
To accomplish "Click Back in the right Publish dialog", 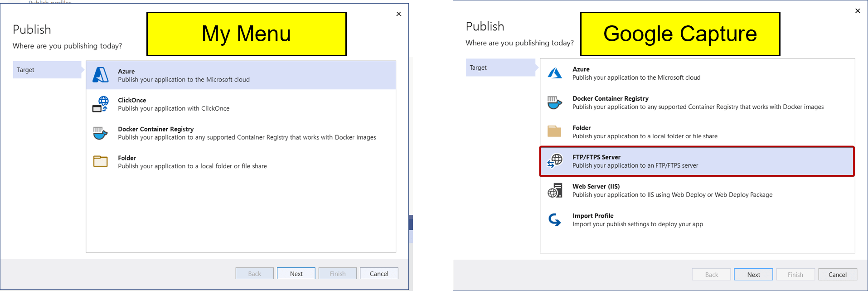I will pos(712,274).
